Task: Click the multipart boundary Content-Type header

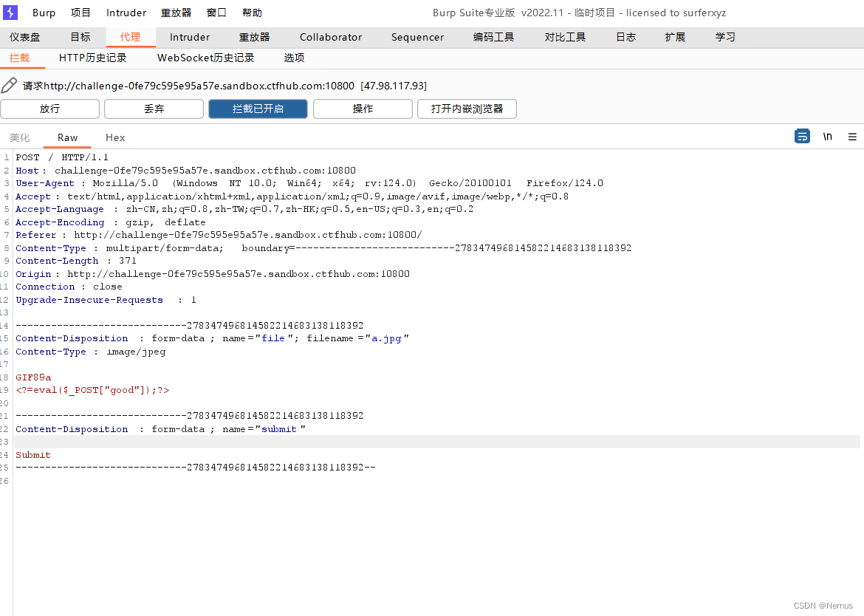Action: pyautogui.click(x=323, y=248)
